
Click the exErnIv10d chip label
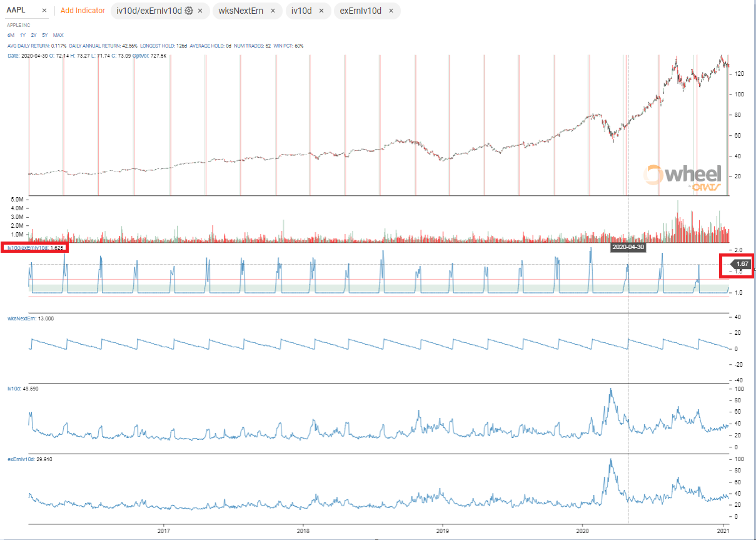click(x=360, y=11)
